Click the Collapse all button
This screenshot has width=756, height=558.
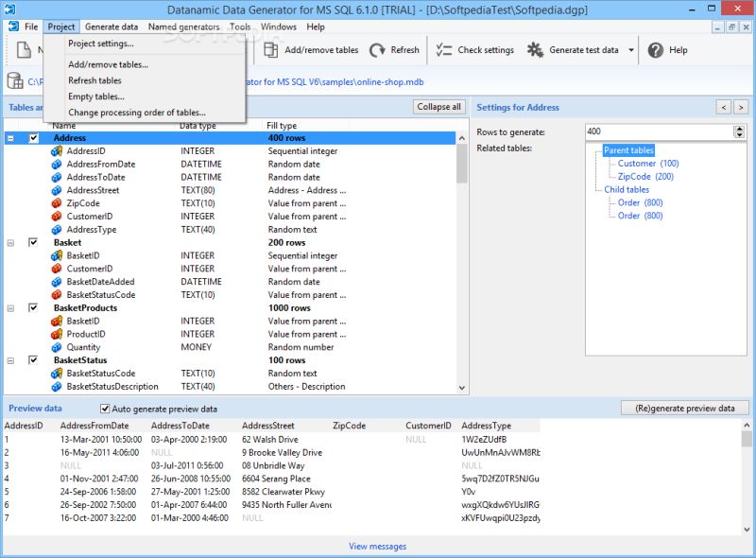[x=438, y=107]
